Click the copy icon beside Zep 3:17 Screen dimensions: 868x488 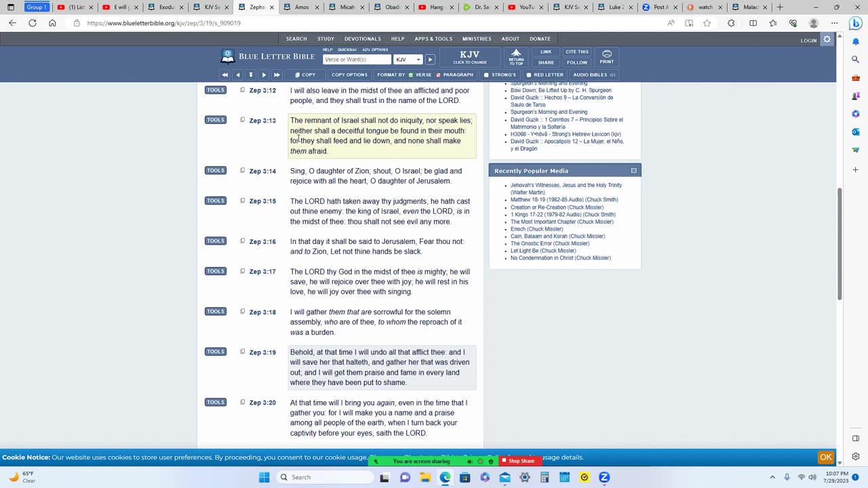(242, 271)
